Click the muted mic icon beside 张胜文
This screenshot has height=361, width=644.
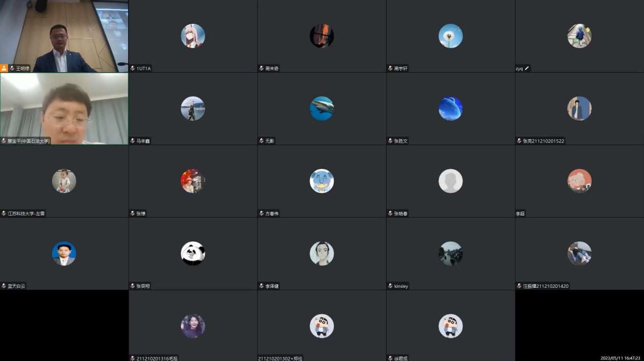(x=390, y=141)
